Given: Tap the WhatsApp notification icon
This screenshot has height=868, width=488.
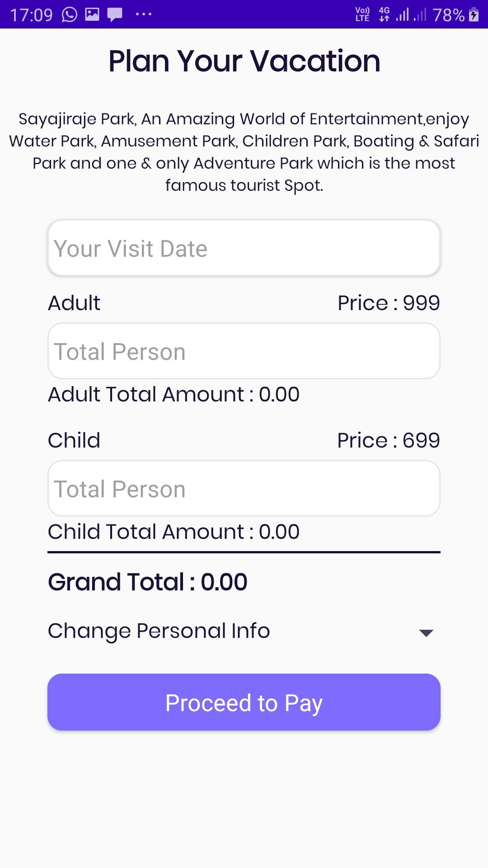Looking at the screenshot, I should coord(70,15).
